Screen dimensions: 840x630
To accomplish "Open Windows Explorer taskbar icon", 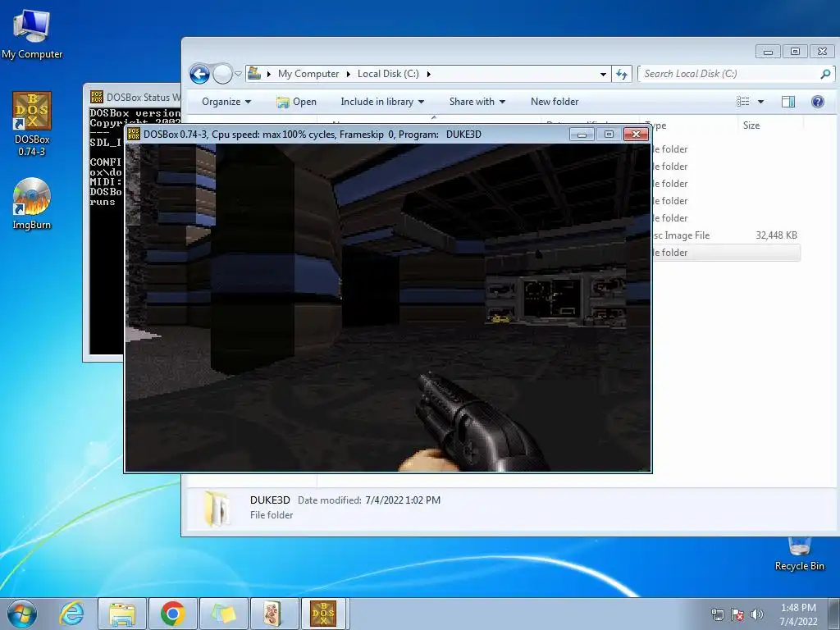I will (122, 614).
